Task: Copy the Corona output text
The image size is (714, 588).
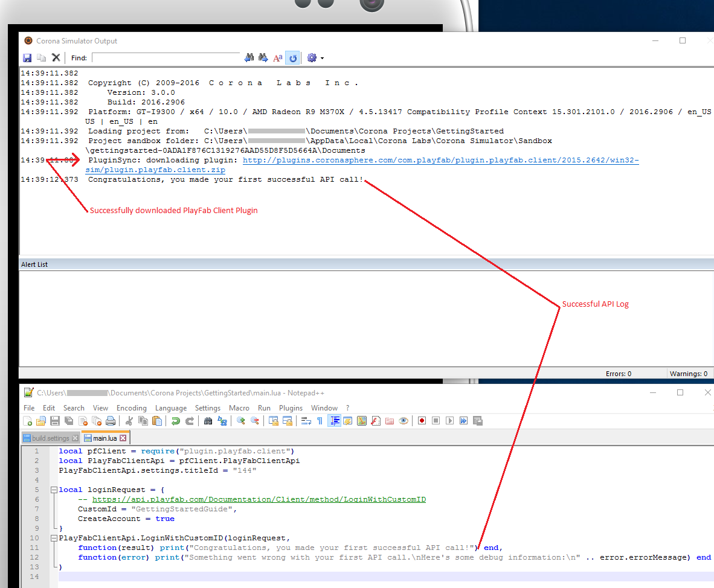Action: (x=42, y=58)
